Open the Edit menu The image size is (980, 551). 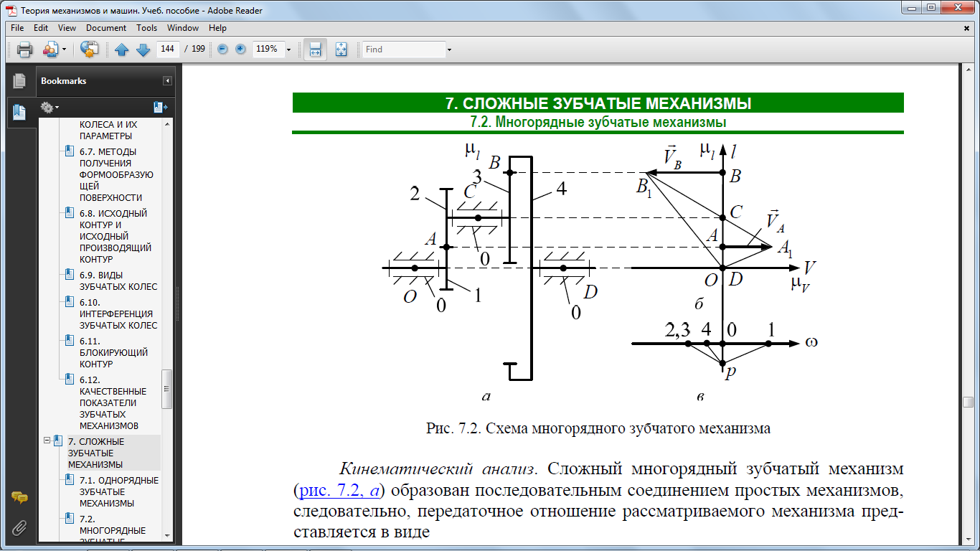pos(41,28)
